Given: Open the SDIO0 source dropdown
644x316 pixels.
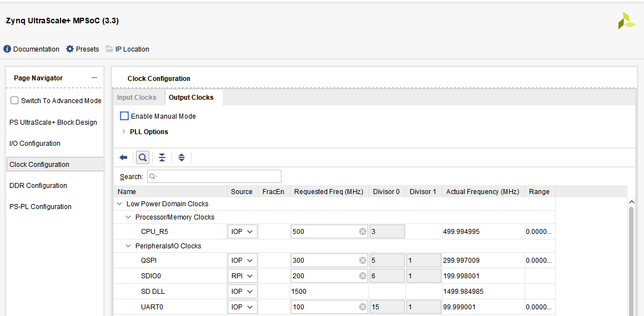Looking at the screenshot, I should tap(242, 276).
